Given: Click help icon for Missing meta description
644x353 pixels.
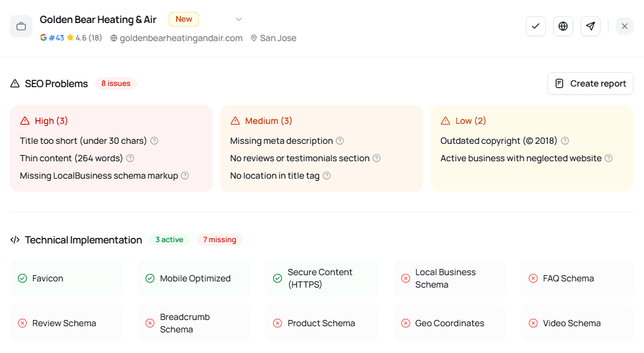Looking at the screenshot, I should pyautogui.click(x=340, y=141).
